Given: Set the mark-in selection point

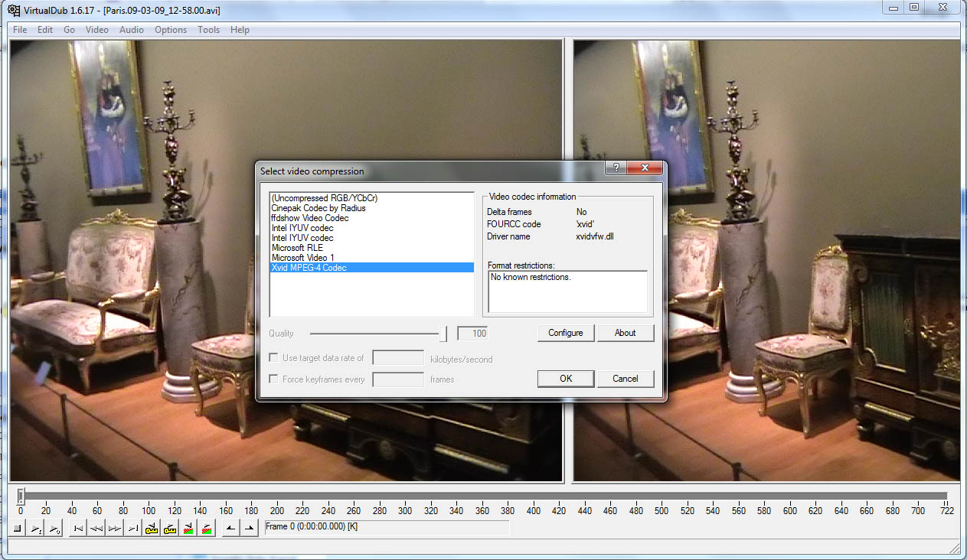Looking at the screenshot, I should tap(230, 529).
